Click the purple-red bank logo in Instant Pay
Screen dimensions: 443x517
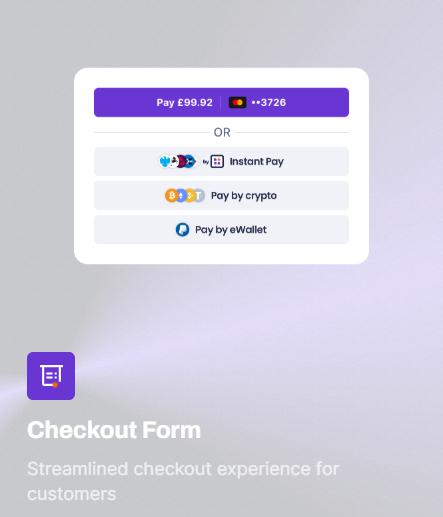[x=181, y=161]
